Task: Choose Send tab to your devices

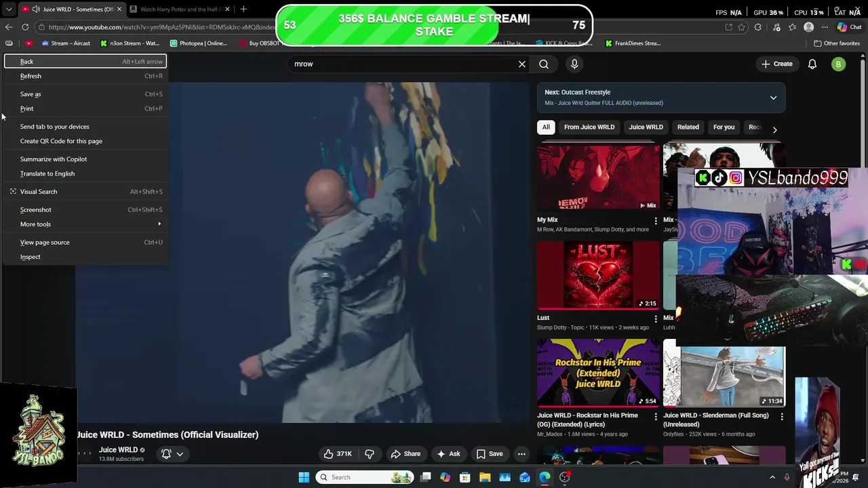Action: pos(85,127)
